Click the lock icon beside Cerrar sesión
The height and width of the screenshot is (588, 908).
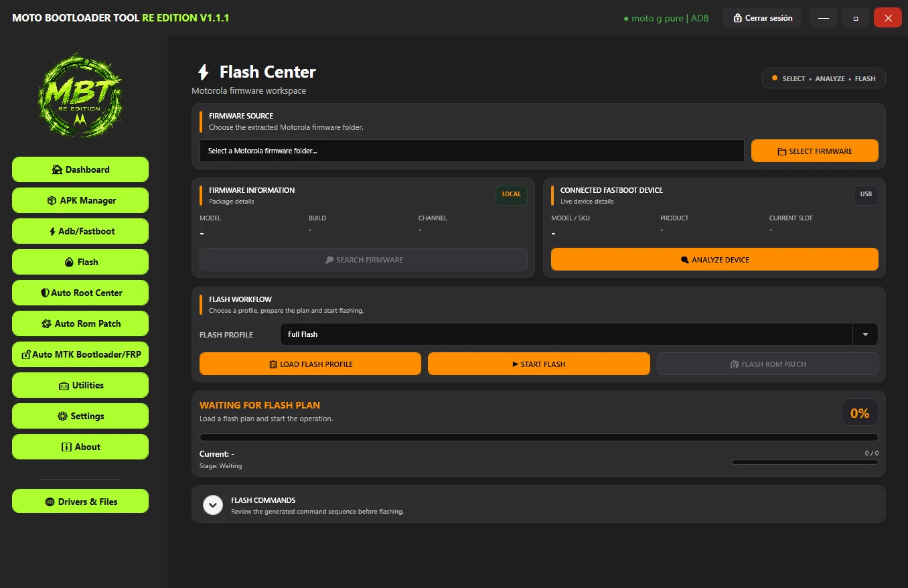[x=737, y=18]
